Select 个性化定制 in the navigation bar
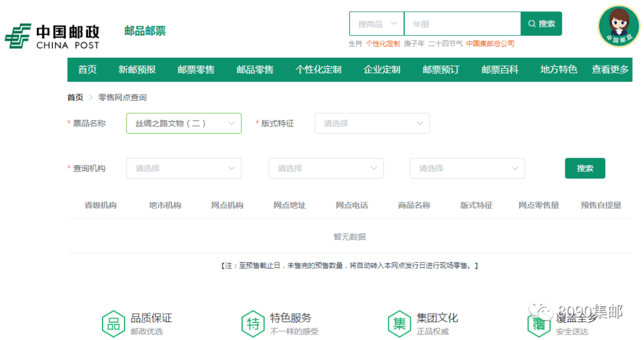The height and width of the screenshot is (340, 644). 318,70
